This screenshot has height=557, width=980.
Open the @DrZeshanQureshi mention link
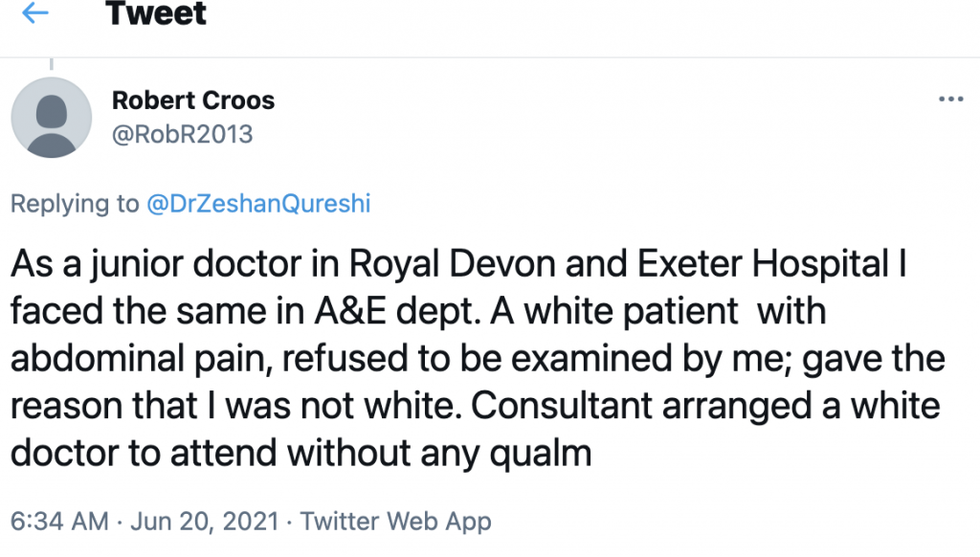[x=258, y=204]
